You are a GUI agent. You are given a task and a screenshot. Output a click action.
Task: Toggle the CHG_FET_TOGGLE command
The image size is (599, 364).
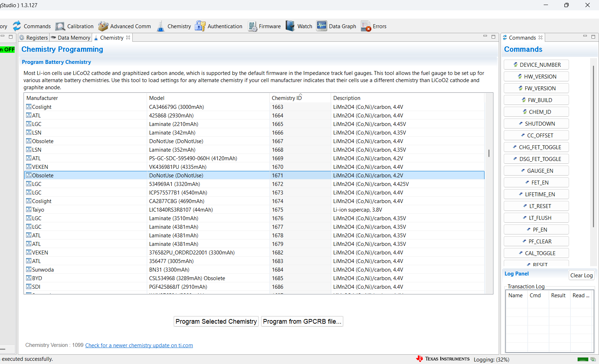537,147
